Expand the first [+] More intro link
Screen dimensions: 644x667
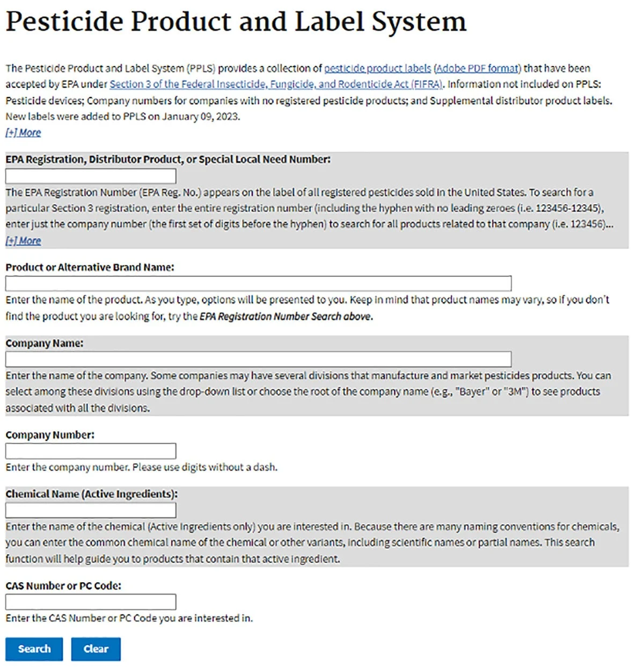[x=23, y=133]
